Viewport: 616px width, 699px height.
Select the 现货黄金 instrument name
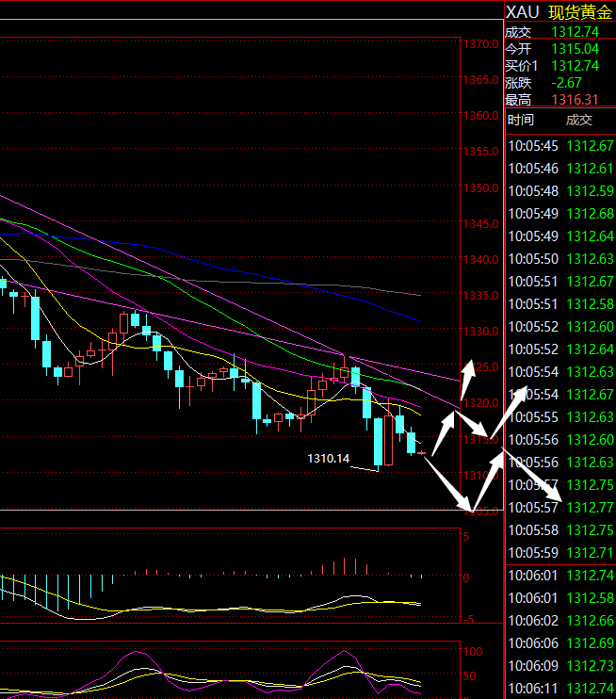tap(580, 12)
